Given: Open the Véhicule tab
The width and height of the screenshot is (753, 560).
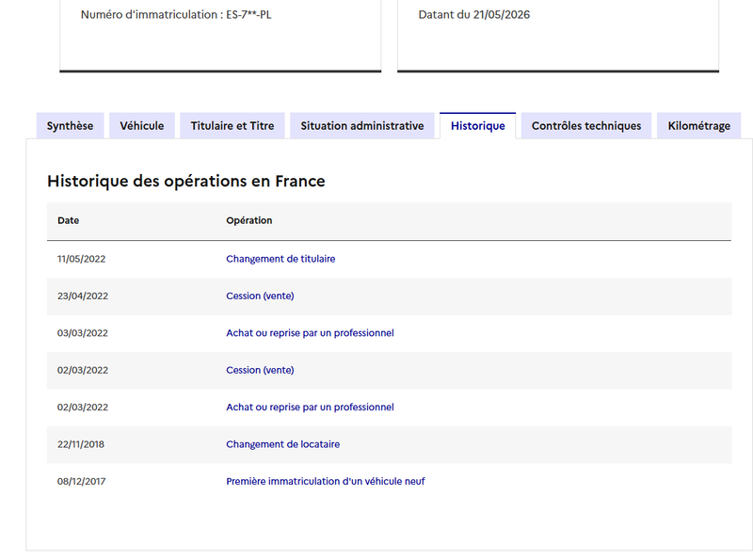Looking at the screenshot, I should [142, 126].
